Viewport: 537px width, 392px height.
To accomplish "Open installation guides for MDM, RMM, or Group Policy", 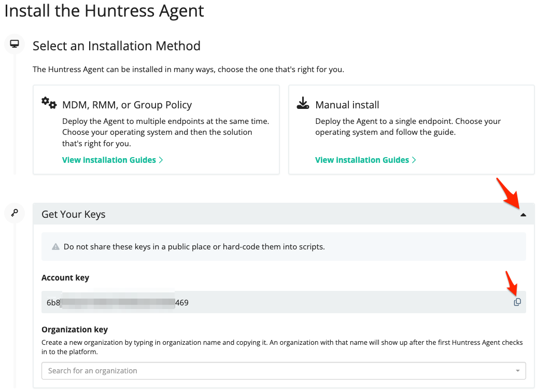I will (112, 160).
